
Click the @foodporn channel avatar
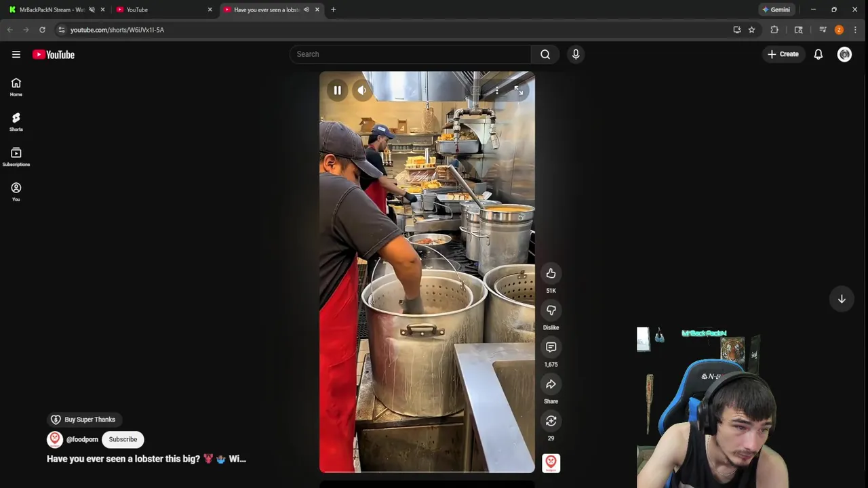(54, 439)
